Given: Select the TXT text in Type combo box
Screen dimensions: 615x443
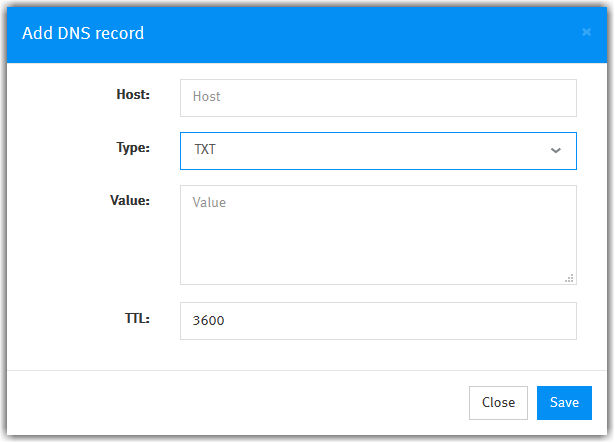Looking at the screenshot, I should pyautogui.click(x=205, y=149).
